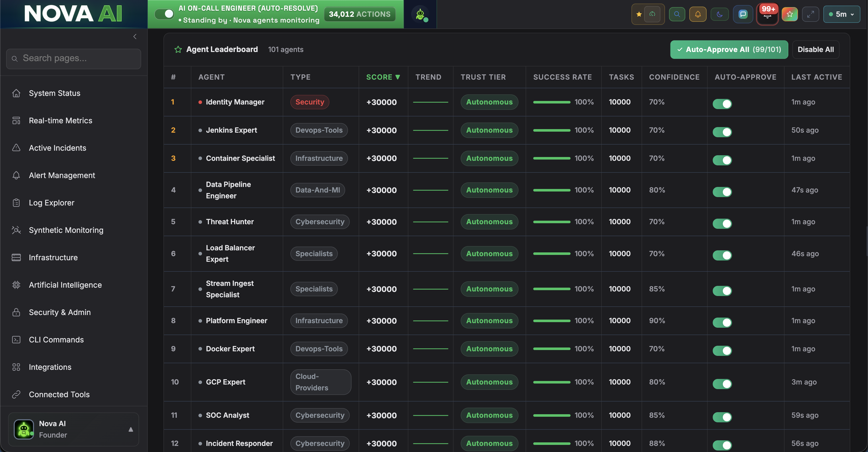Toggle the AI On-Call Engineer auto-resolve switch

click(x=164, y=14)
